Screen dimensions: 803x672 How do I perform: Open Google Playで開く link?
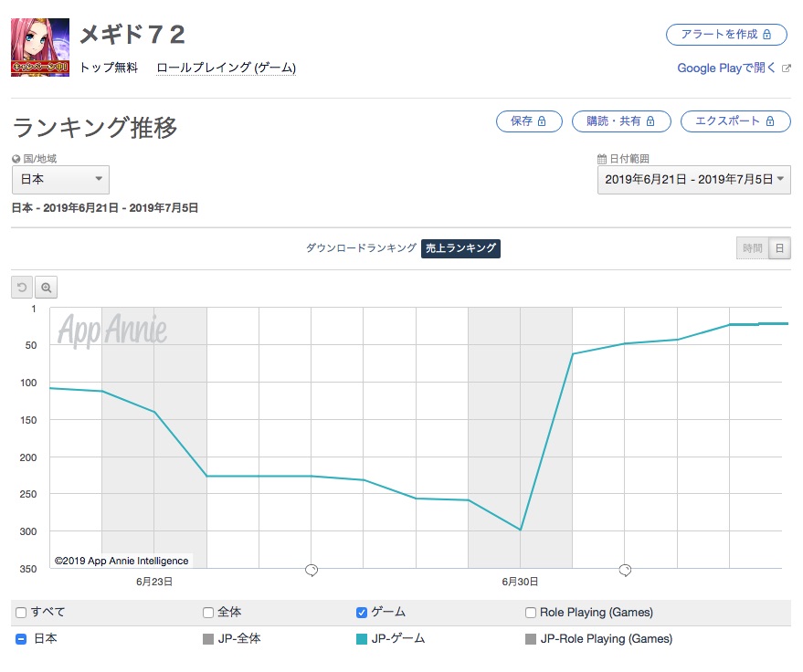coord(726,68)
